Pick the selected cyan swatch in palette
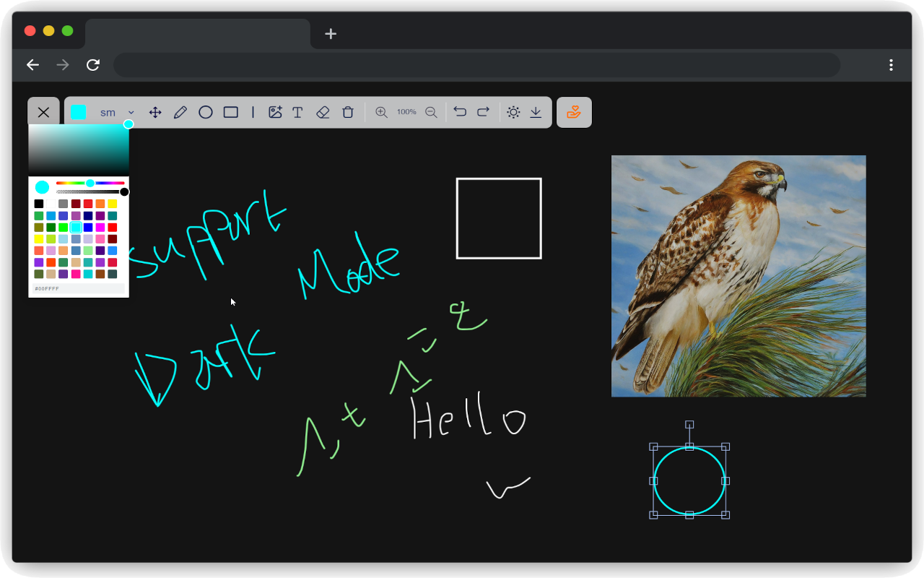 (x=76, y=228)
